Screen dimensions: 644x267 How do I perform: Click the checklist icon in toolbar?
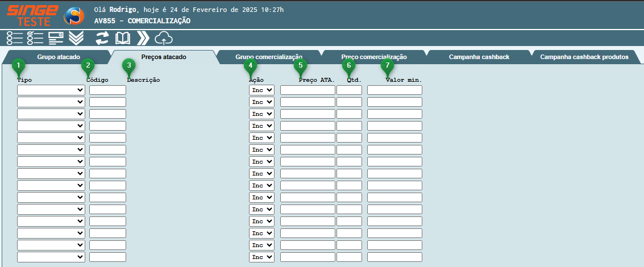click(x=35, y=38)
